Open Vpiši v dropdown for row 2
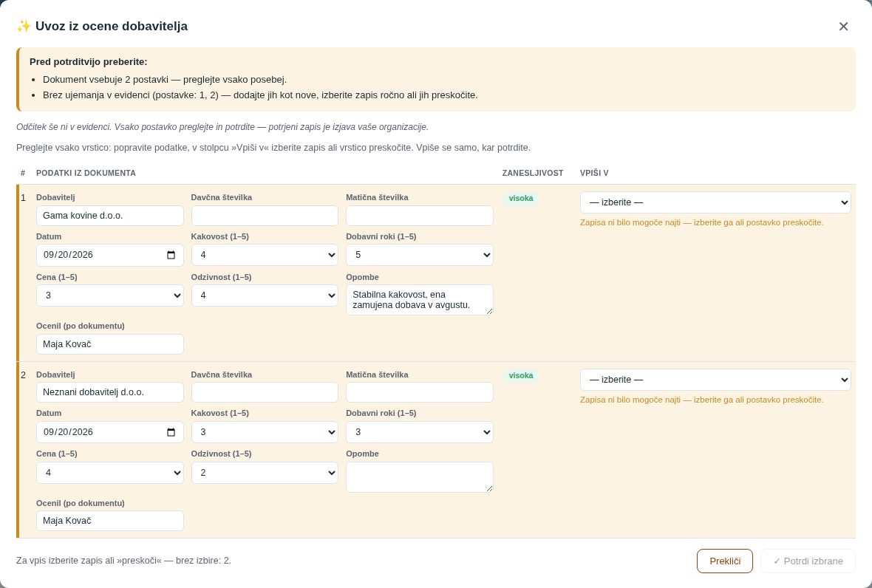This screenshot has height=588, width=872. (715, 380)
